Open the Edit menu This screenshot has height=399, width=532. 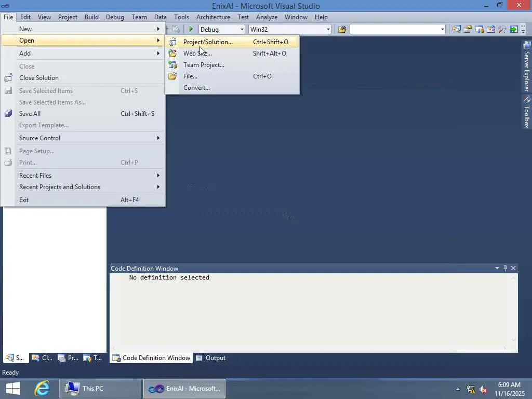click(25, 17)
